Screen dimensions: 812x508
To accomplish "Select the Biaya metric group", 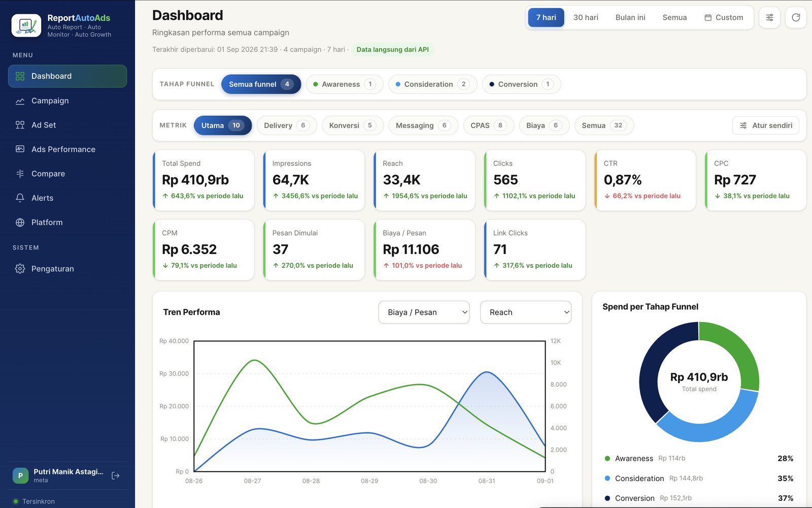I will click(x=544, y=125).
